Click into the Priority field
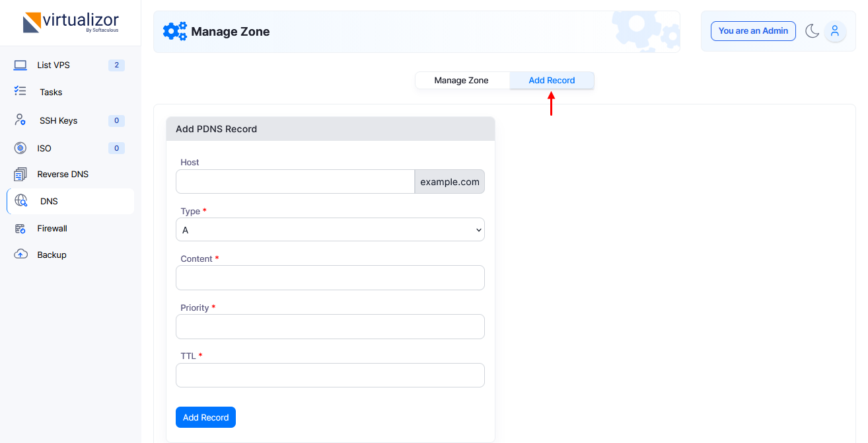868x443 pixels. pos(330,327)
